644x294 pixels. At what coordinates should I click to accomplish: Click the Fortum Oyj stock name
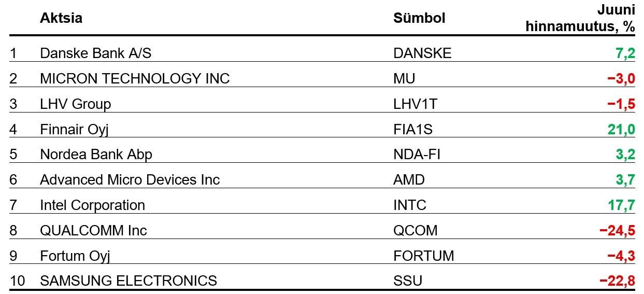tap(75, 256)
